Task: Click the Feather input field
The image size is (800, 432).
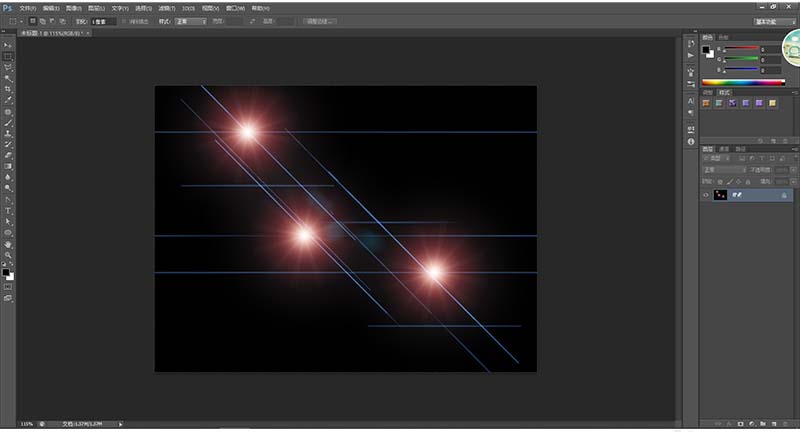Action: 105,21
